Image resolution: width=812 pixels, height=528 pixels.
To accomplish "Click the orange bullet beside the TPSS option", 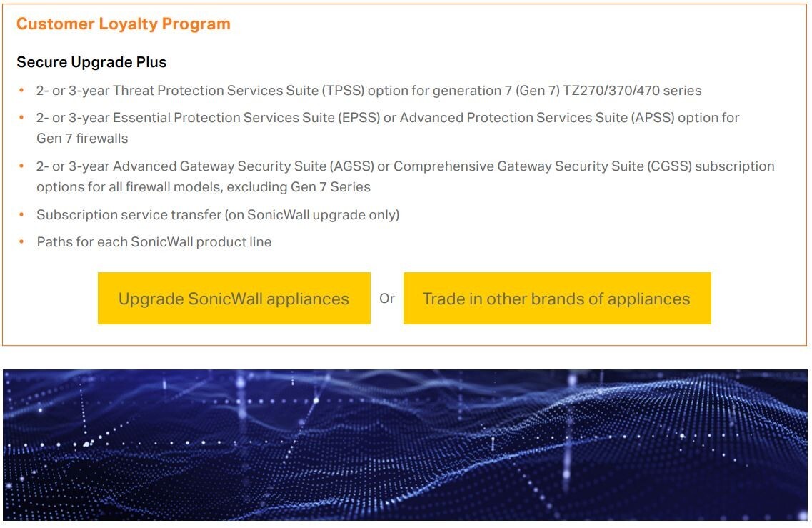I will 21,91.
